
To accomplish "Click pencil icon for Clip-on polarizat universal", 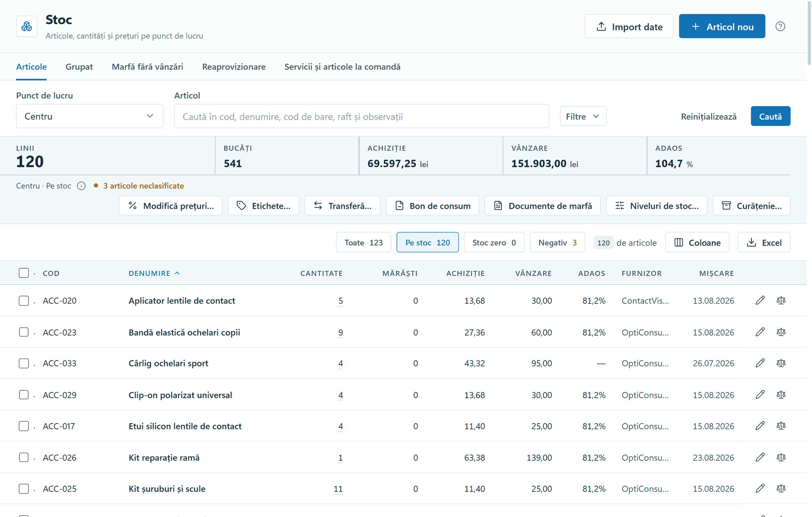I will tap(760, 395).
